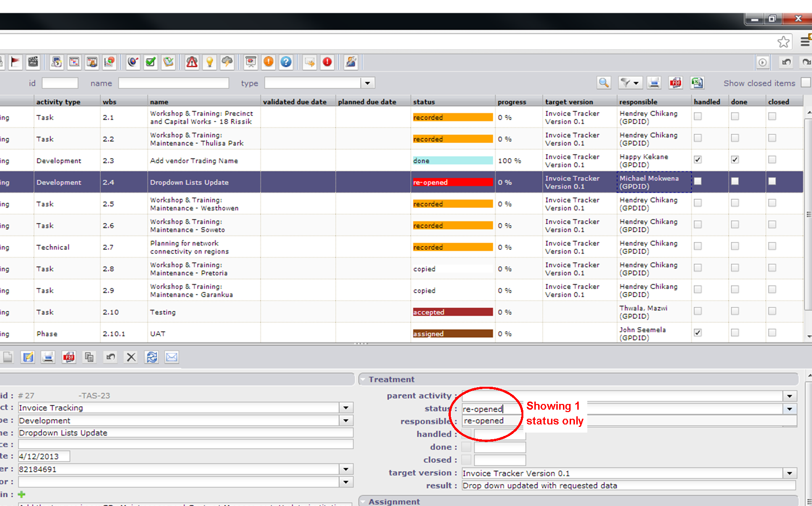Click the envelope mail icon in detail toolbar
This screenshot has width=812, height=506.
tap(171, 357)
